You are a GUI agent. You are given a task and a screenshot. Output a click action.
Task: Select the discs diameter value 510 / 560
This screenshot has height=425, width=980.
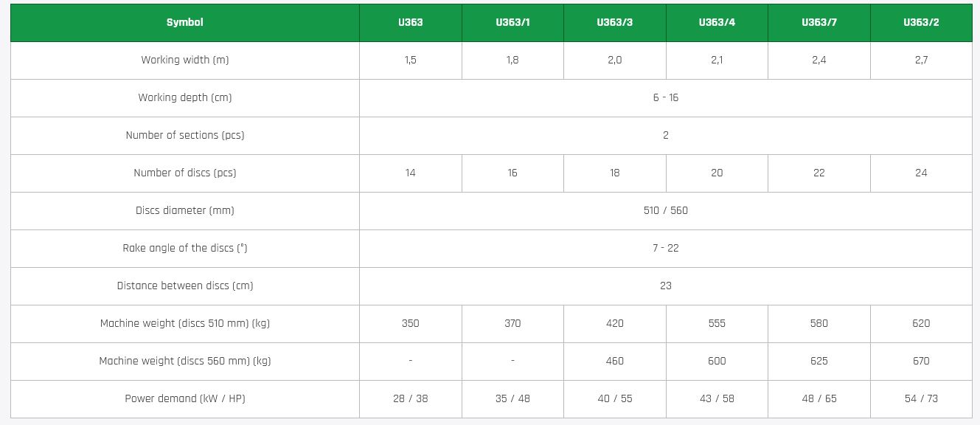tap(665, 210)
